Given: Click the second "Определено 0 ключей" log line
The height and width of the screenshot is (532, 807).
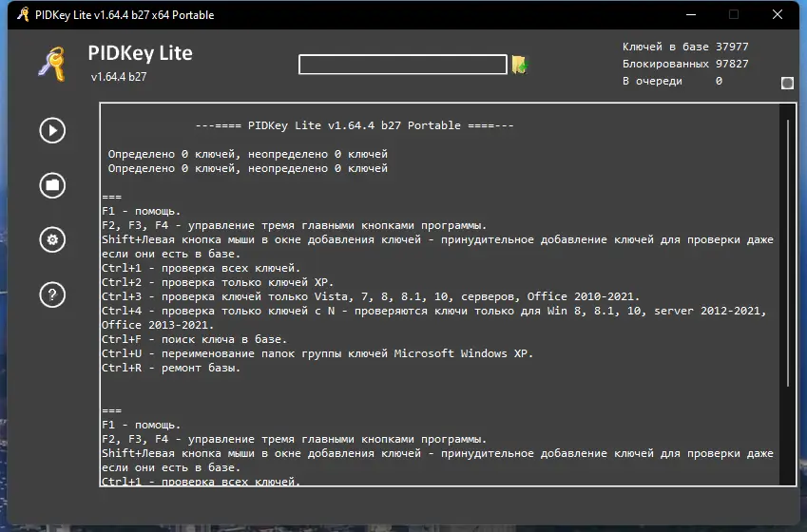Looking at the screenshot, I should [x=247, y=168].
